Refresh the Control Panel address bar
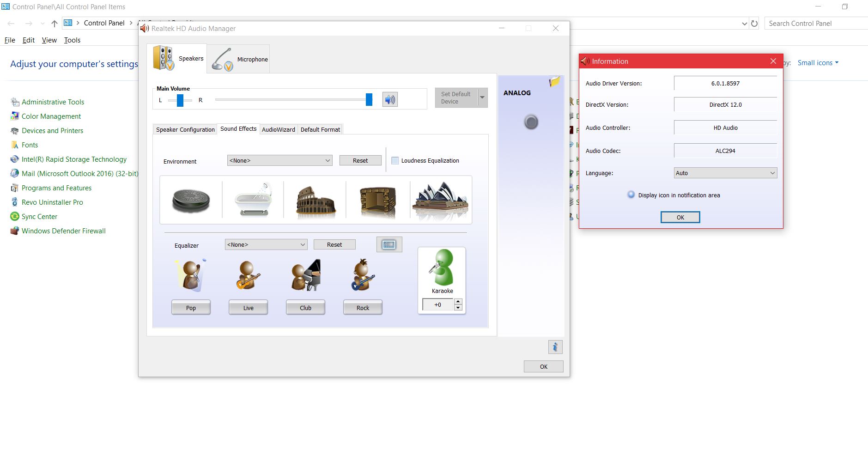Viewport: 868px width, 463px height. coord(754,24)
